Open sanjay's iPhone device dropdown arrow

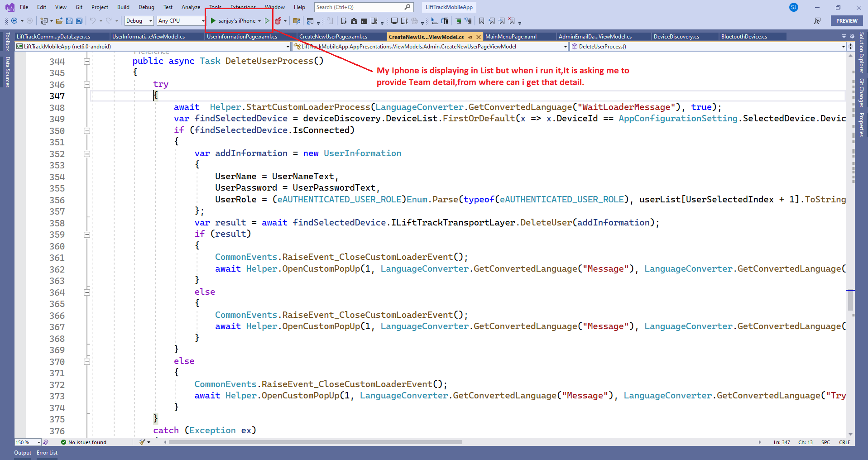coord(259,21)
